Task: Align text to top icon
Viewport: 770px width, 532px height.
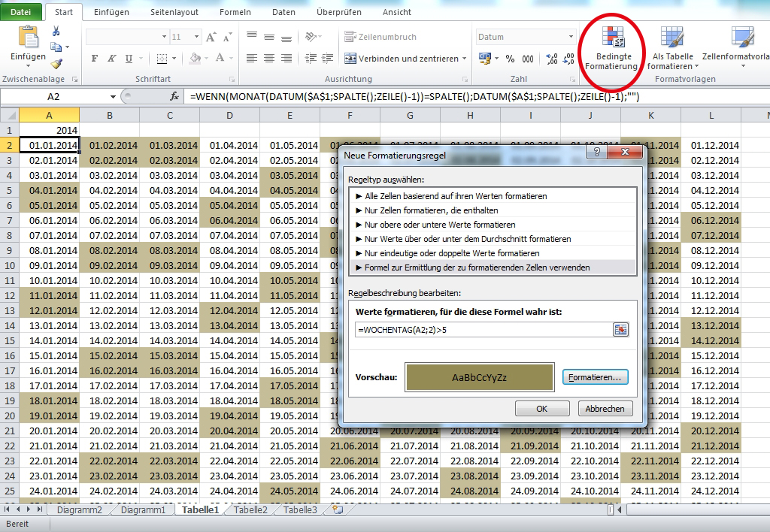Action: click(x=252, y=37)
